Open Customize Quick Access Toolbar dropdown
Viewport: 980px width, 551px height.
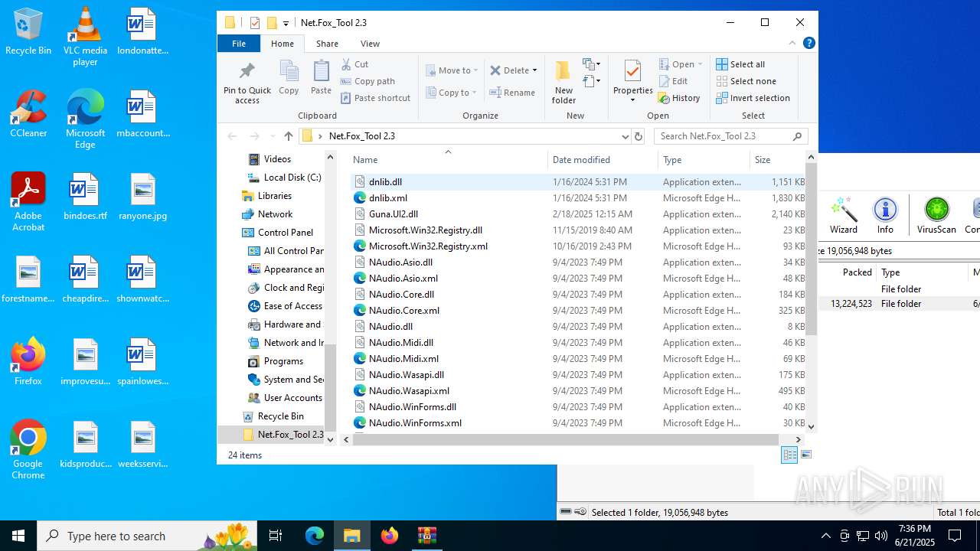coord(286,23)
